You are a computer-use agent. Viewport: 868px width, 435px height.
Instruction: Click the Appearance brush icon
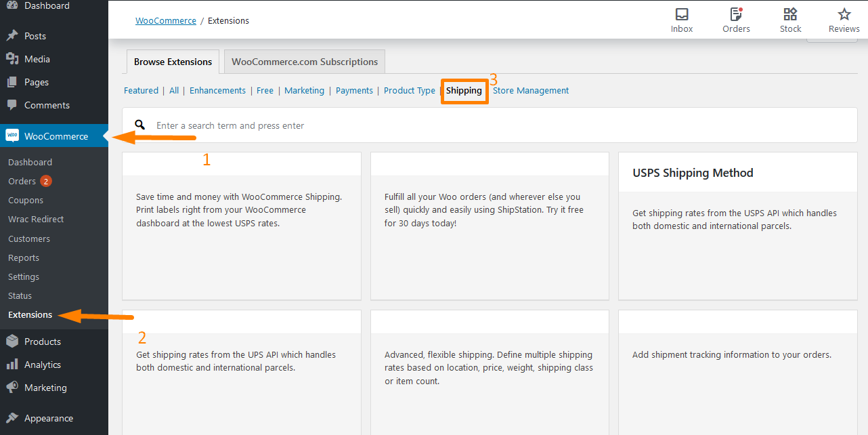[12, 418]
